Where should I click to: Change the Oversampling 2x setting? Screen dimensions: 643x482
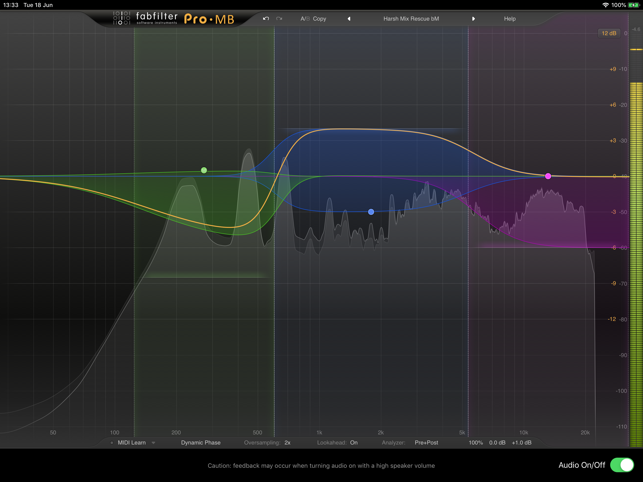(287, 443)
